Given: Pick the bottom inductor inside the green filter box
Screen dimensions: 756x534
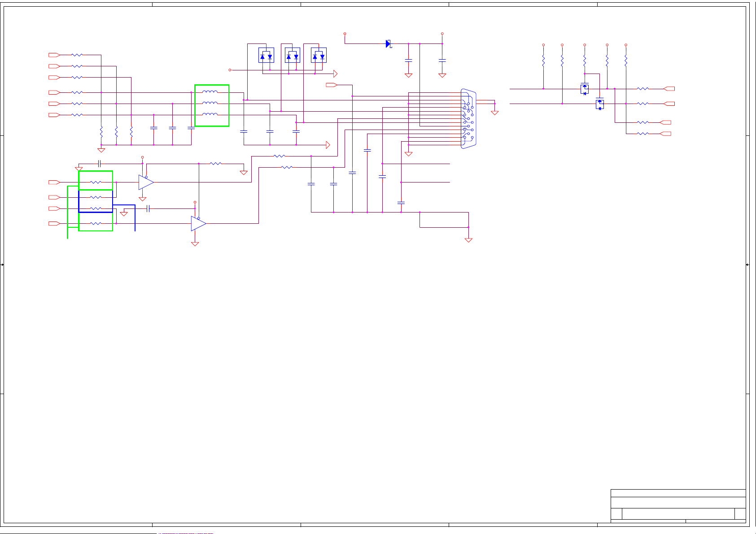Looking at the screenshot, I should 210,114.
